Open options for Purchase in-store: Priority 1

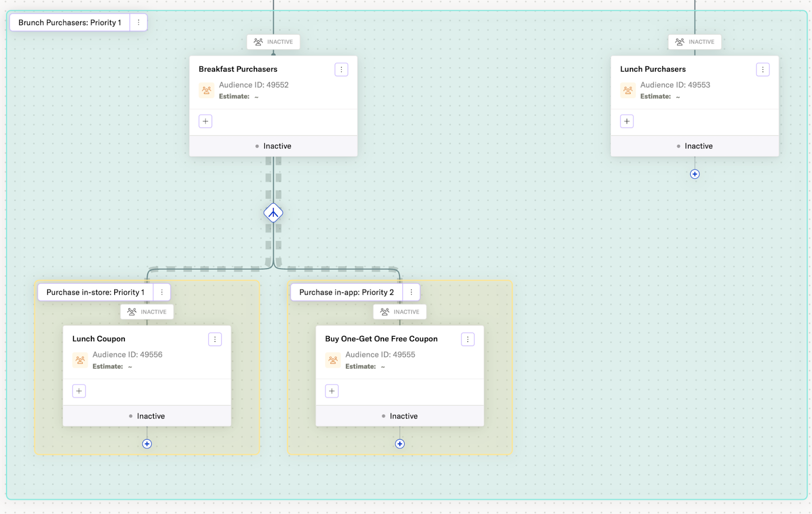(x=162, y=292)
